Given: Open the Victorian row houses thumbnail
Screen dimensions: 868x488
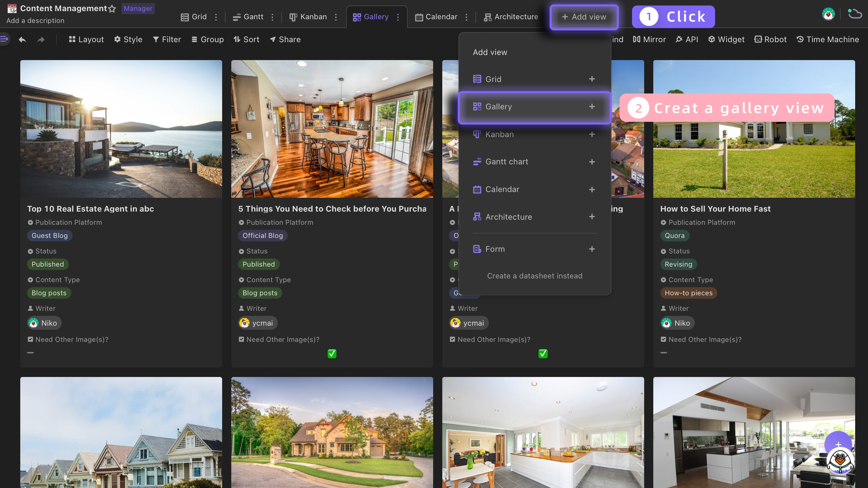Looking at the screenshot, I should tap(121, 432).
